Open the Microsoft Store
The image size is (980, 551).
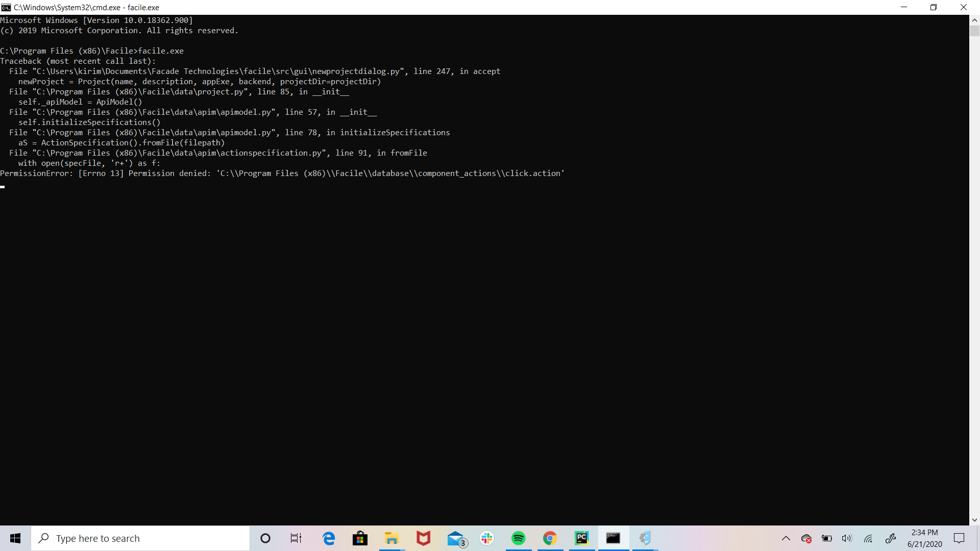click(360, 538)
